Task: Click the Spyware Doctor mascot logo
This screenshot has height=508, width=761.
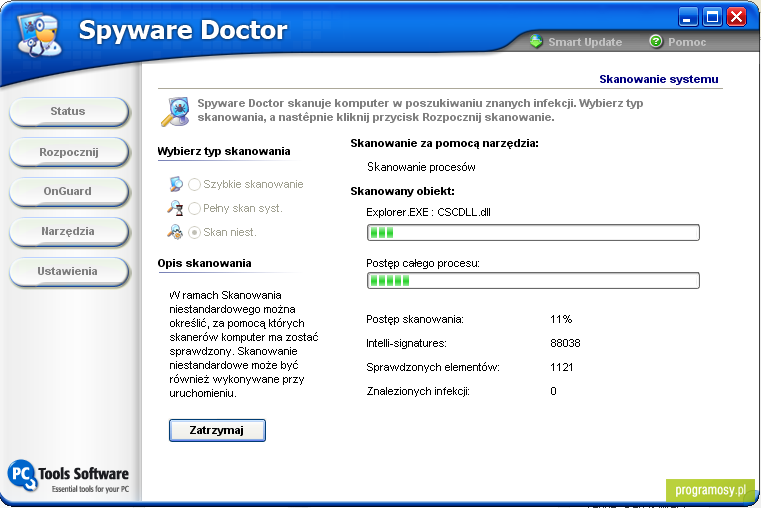Action: pyautogui.click(x=40, y=34)
